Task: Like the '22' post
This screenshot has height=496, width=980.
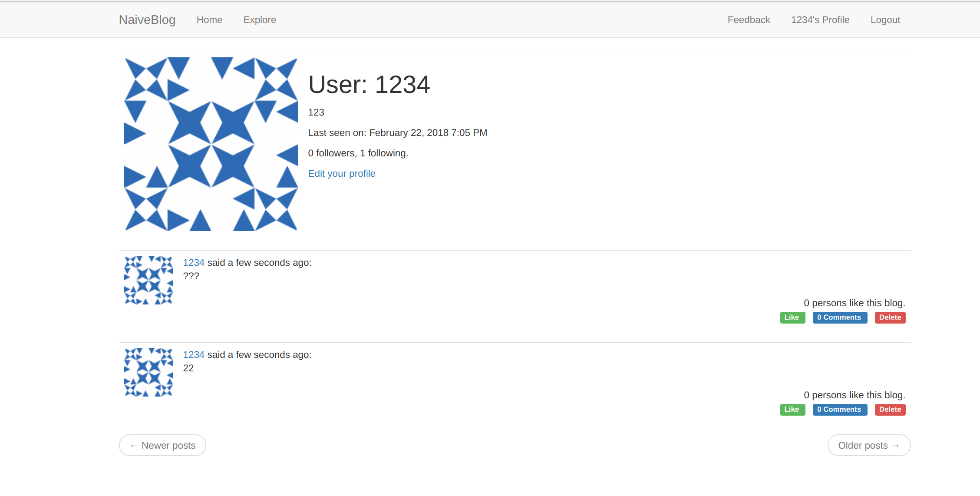Action: 792,410
